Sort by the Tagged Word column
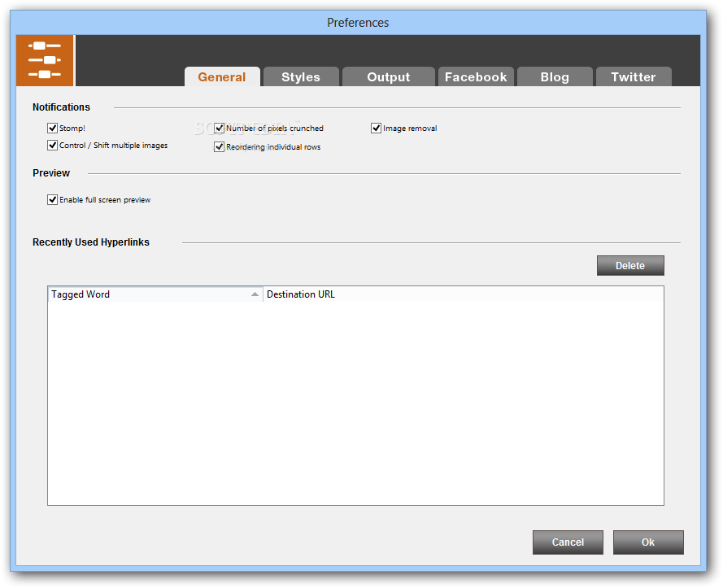Viewport: 723px width, 588px height. point(155,294)
